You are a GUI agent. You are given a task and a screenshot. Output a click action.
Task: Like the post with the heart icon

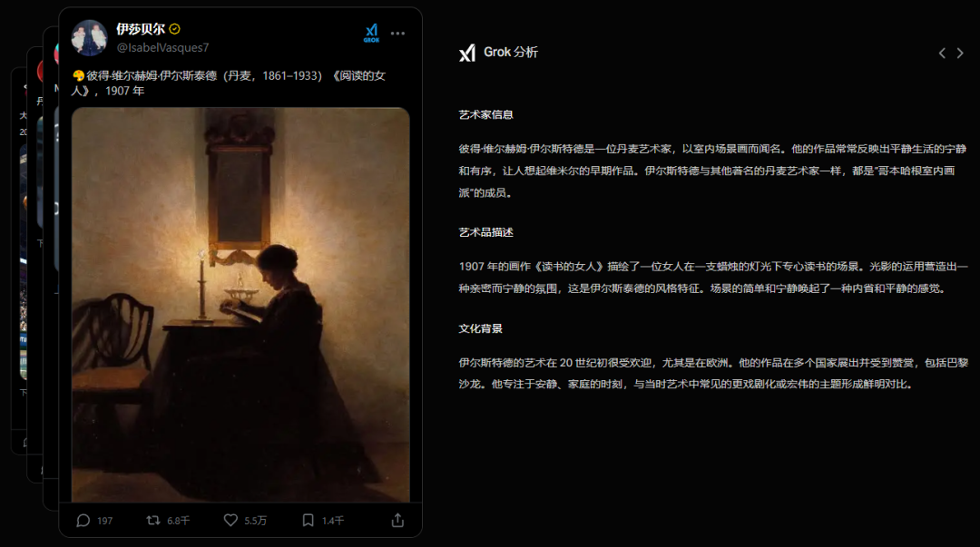click(230, 520)
